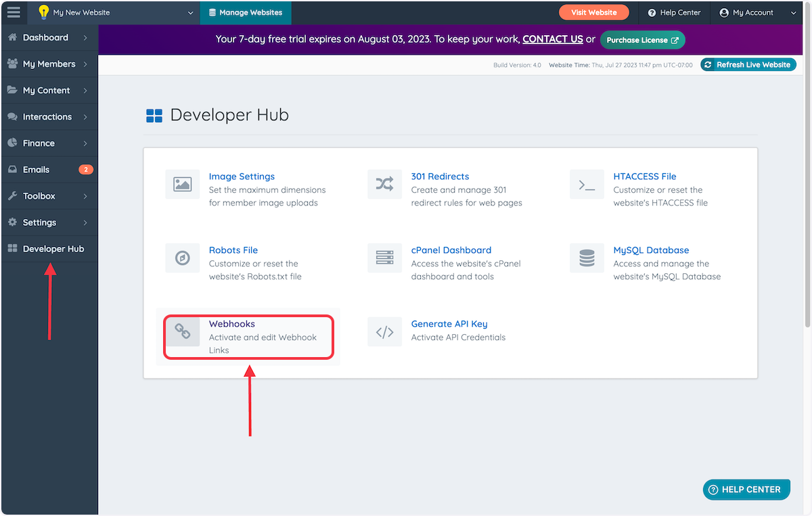812x516 pixels.
Task: Open the Help Center link in top bar
Action: [674, 12]
